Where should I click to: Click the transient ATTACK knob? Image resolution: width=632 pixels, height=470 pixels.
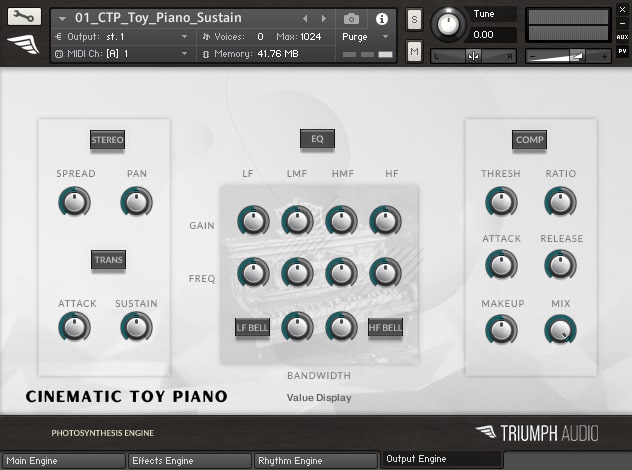point(75,327)
